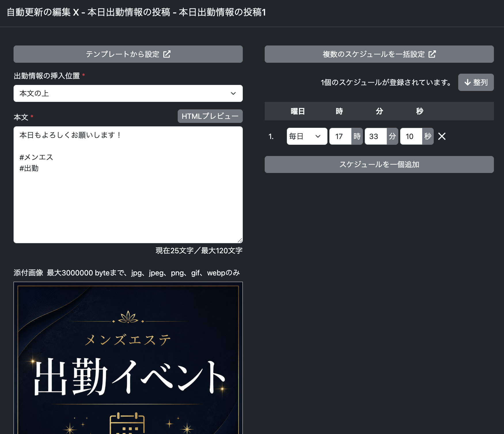Image resolution: width=504 pixels, height=434 pixels.
Task: Click the #出勤 hashtag line
Action: pyautogui.click(x=29, y=168)
